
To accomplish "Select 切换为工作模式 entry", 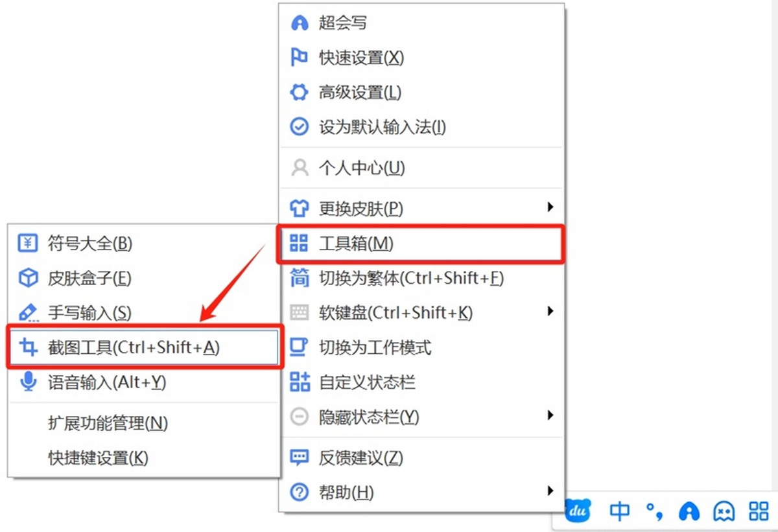I will point(421,348).
